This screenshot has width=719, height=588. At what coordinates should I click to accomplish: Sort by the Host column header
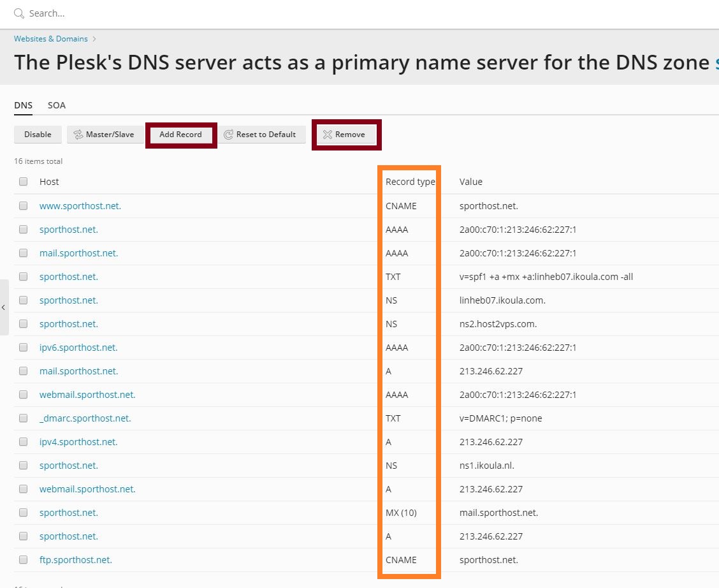point(49,182)
